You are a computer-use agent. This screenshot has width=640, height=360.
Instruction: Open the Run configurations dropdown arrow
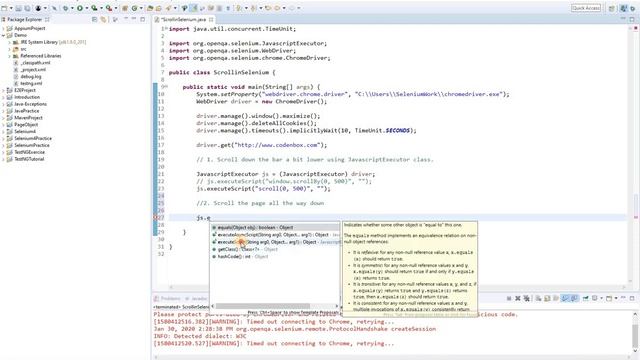coord(87,8)
